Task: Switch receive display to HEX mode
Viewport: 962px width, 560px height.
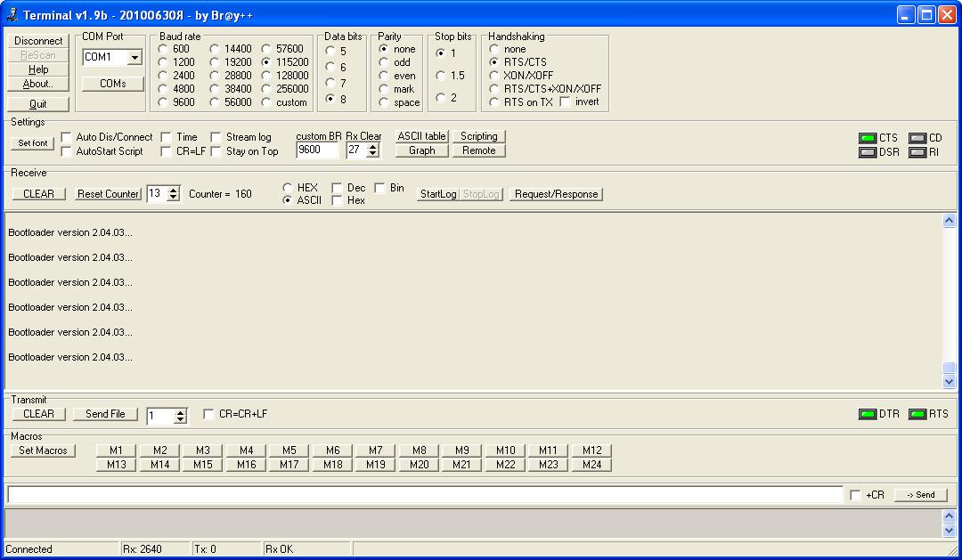Action: coord(288,188)
